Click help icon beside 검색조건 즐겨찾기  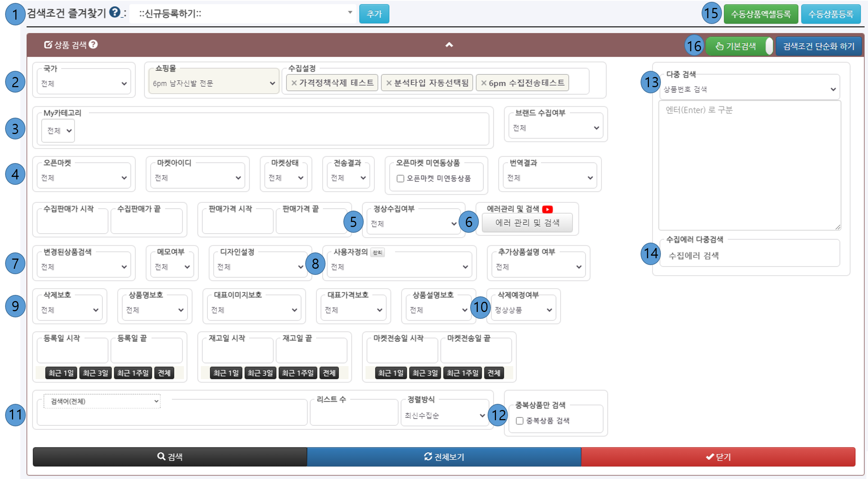point(115,12)
